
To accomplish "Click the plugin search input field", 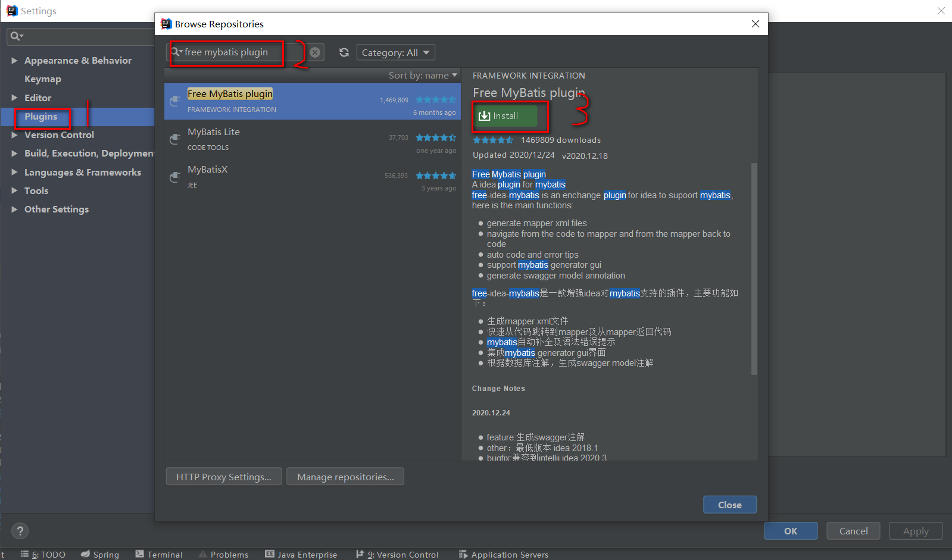I will pos(245,52).
